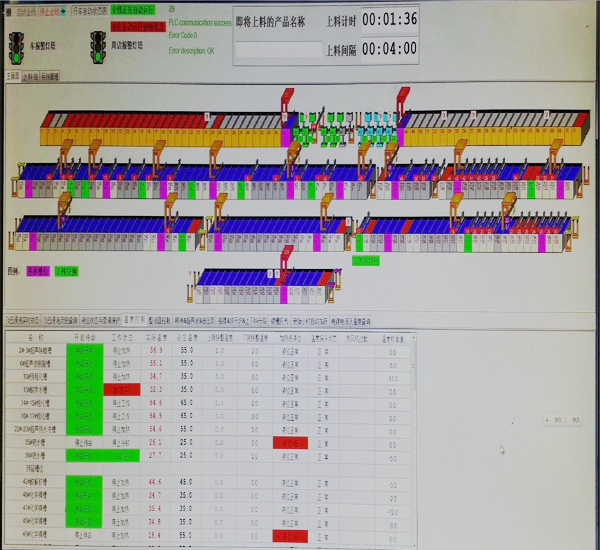The width and height of the screenshot is (600, 550).
Task: Select the 56.9 actual temperature cell
Action: 156,351
